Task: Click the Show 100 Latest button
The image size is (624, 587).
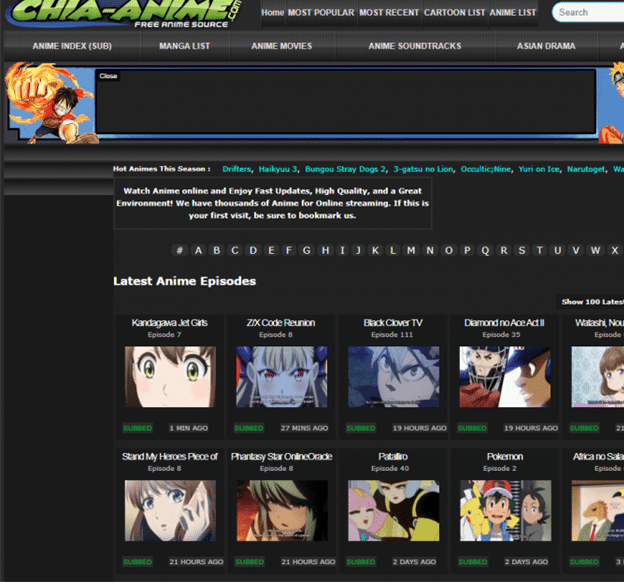Action: point(591,302)
